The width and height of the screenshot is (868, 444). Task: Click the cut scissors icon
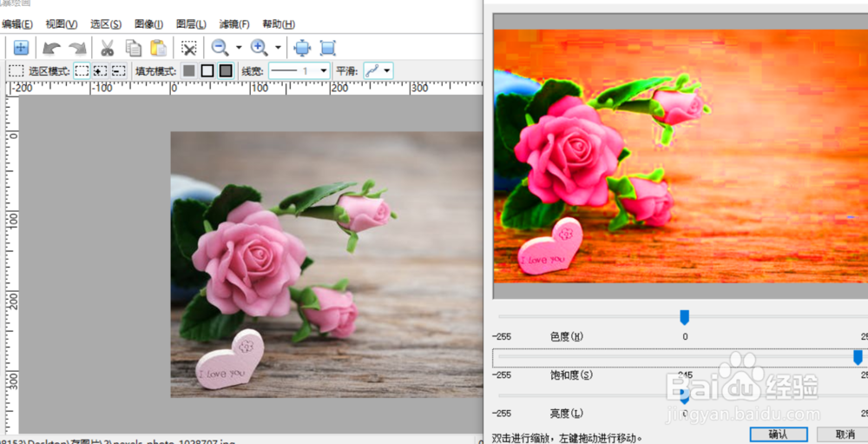(x=107, y=49)
